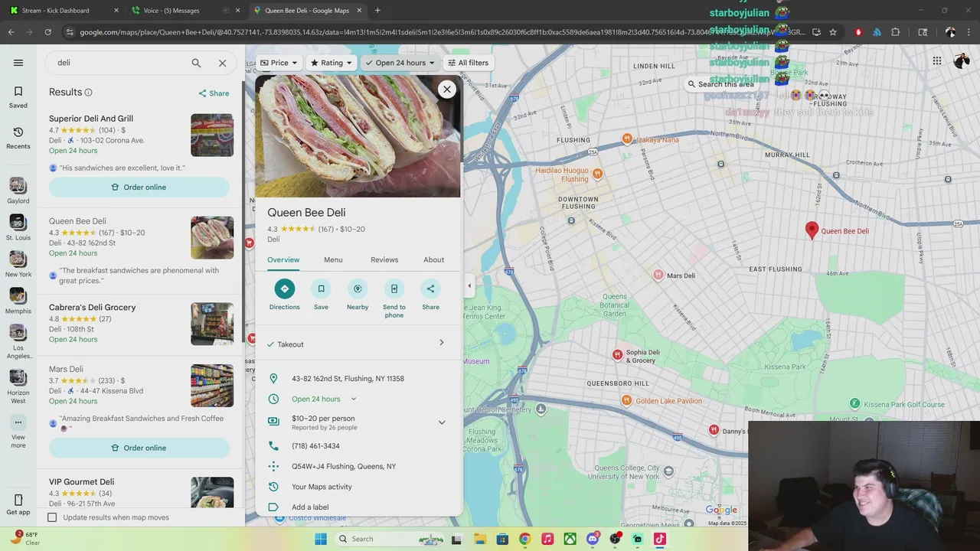The height and width of the screenshot is (551, 980).
Task: Switch to Stream - Kick Dashboard browser tab
Action: 64,11
